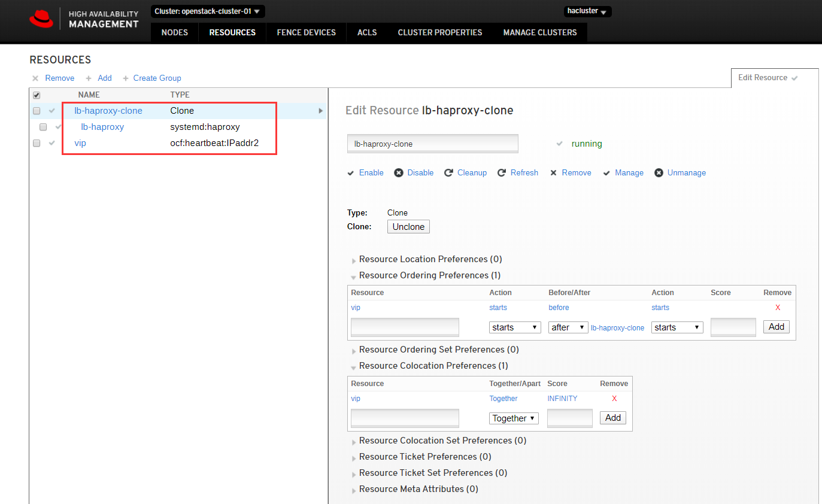Image resolution: width=822 pixels, height=504 pixels.
Task: Set the resource to Manage
Action: (x=629, y=172)
